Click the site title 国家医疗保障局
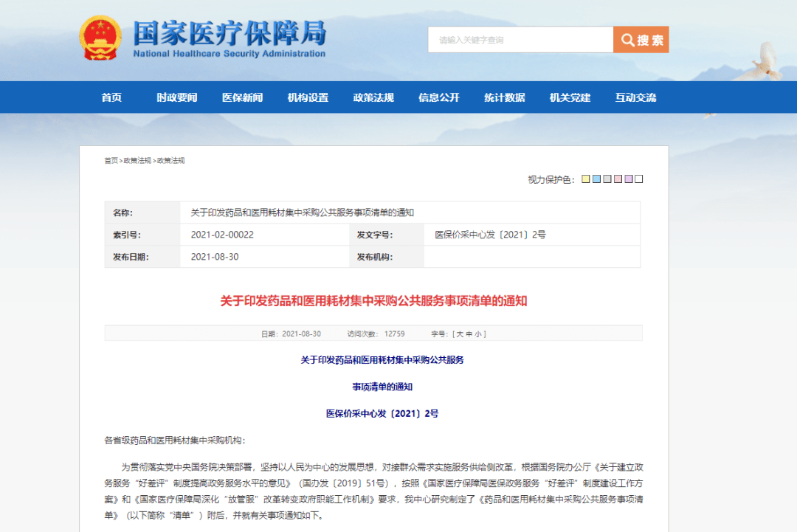 pyautogui.click(x=230, y=33)
